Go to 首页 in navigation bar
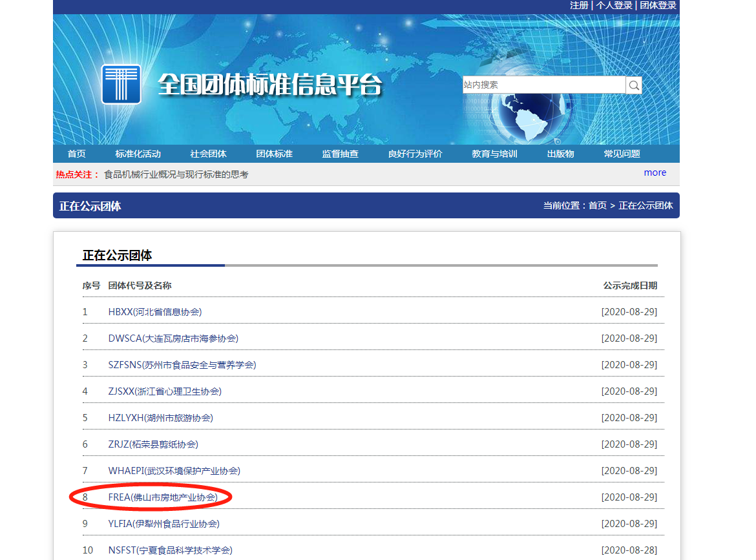Image resolution: width=756 pixels, height=560 pixels. pyautogui.click(x=76, y=154)
